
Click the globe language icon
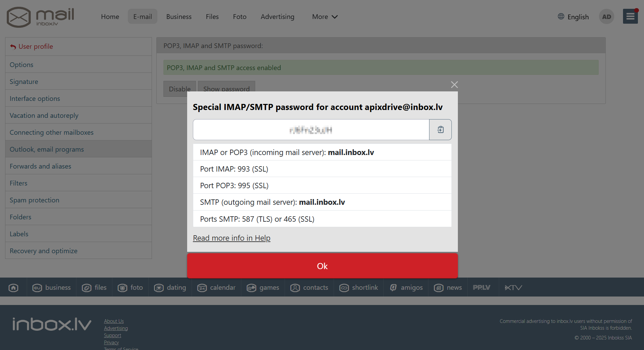pyautogui.click(x=561, y=17)
